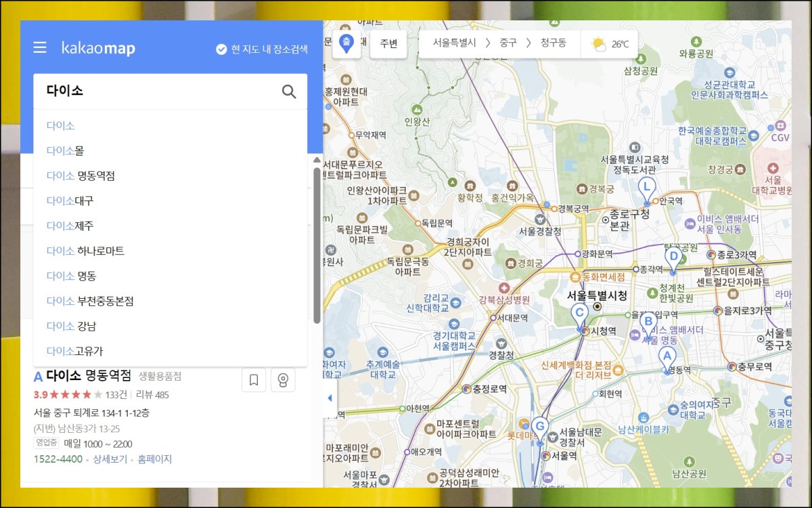Click map marker G near 서울역
The height and width of the screenshot is (508, 812).
coord(539,430)
